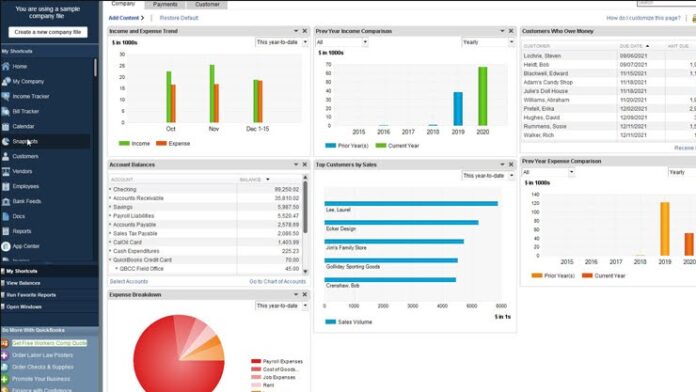
Task: Open Income Tracker from the sidebar
Action: (x=6, y=96)
